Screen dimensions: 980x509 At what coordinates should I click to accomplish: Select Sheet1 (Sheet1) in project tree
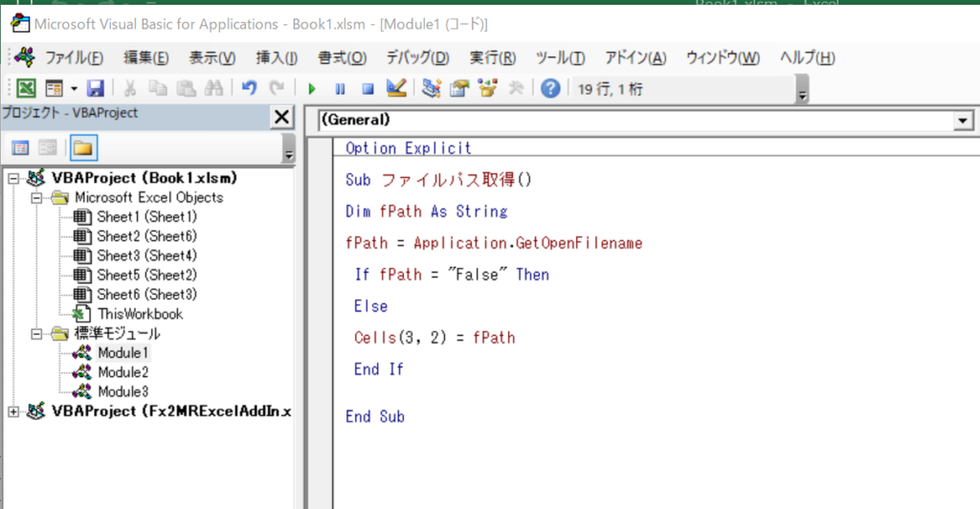pos(146,217)
